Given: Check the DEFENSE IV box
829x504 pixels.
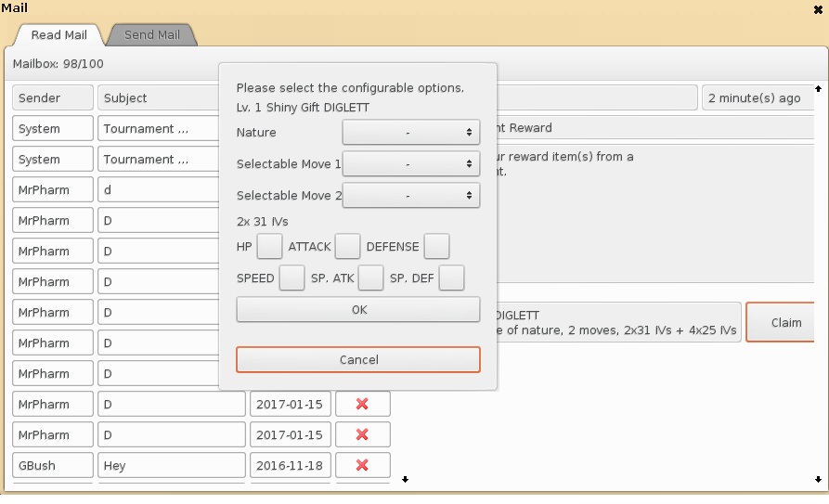Looking at the screenshot, I should tap(436, 247).
